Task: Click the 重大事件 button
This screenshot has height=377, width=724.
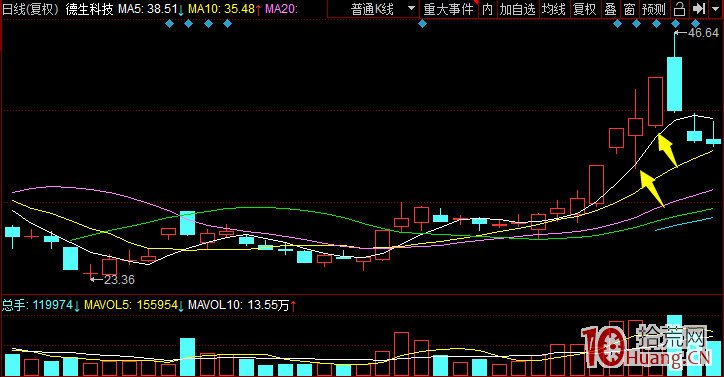Action: (x=448, y=9)
